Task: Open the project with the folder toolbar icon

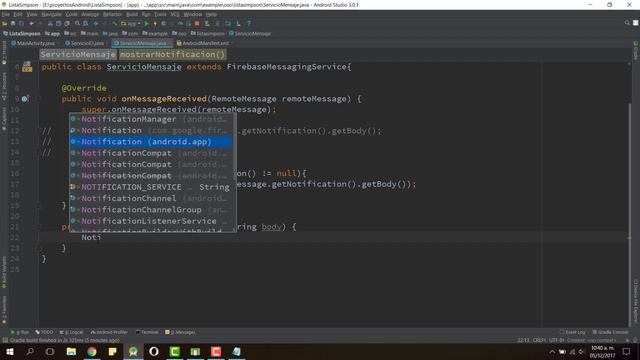Action: (5, 24)
